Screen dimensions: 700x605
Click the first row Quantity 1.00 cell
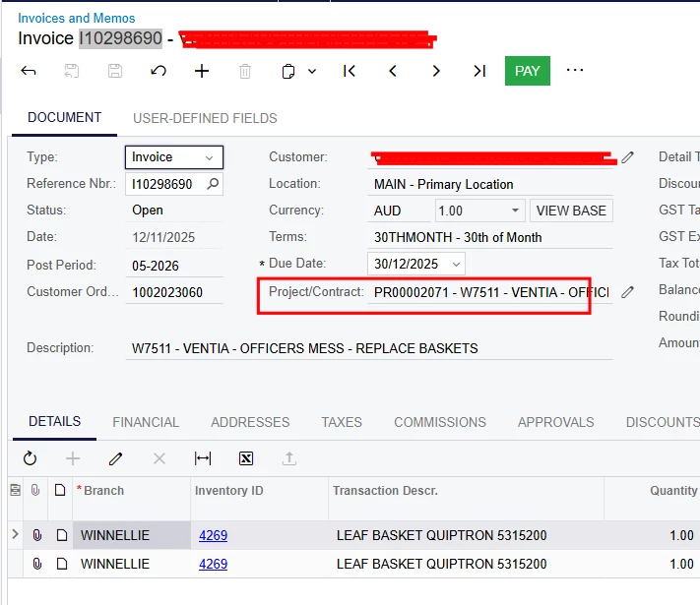(652, 535)
